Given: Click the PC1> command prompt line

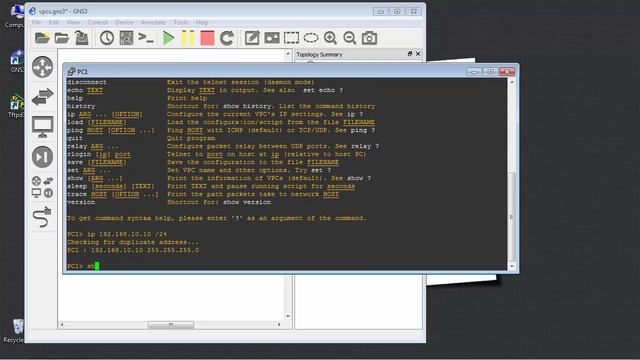Looking at the screenshot, I should click(x=83, y=266).
